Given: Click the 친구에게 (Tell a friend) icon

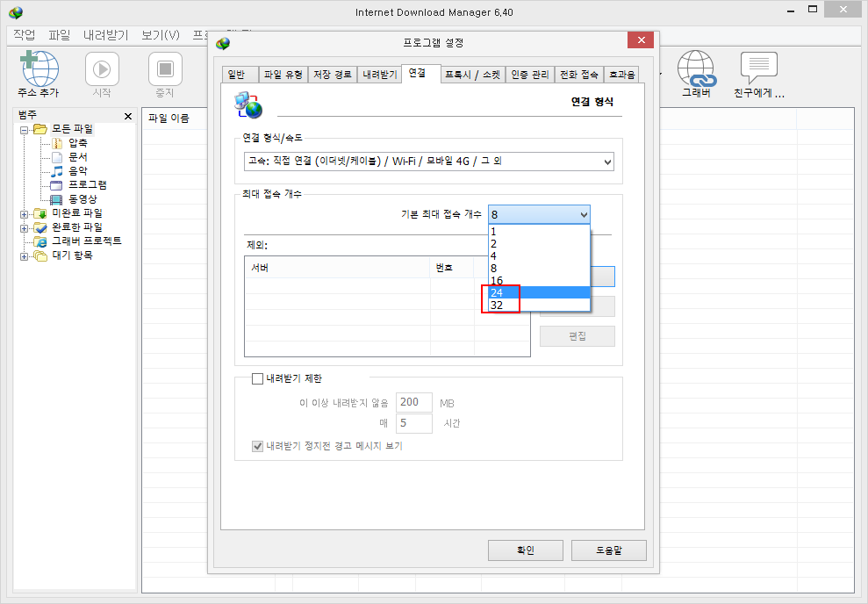Looking at the screenshot, I should click(758, 68).
